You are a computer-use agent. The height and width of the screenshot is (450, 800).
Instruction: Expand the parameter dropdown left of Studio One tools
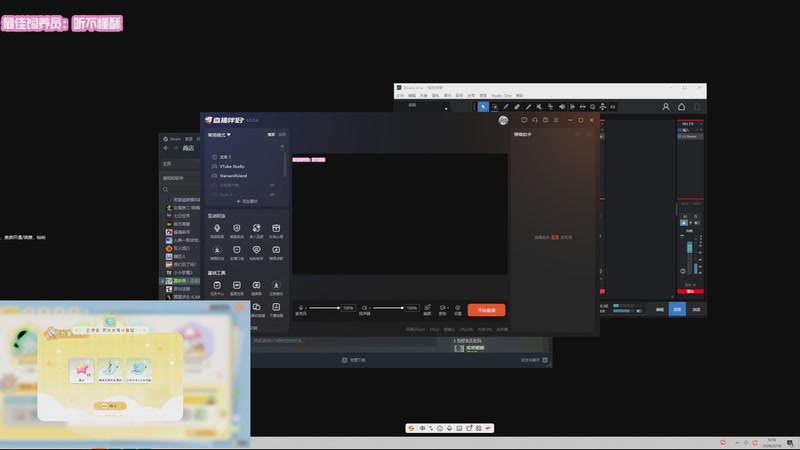coord(446,108)
